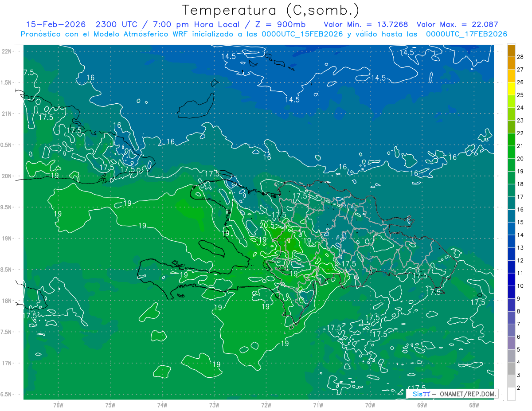Click the initialization stamp "0000UTC_15FEB2026"

302,34
